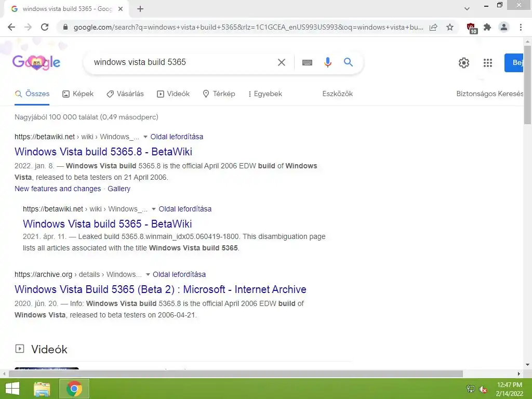Translate second betawiki result page

point(185,209)
